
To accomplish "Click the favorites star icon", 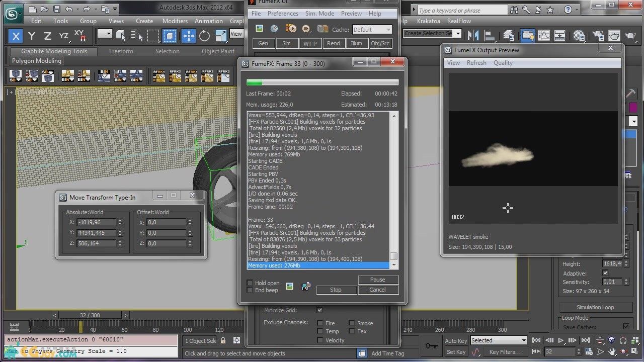I will [550, 10].
